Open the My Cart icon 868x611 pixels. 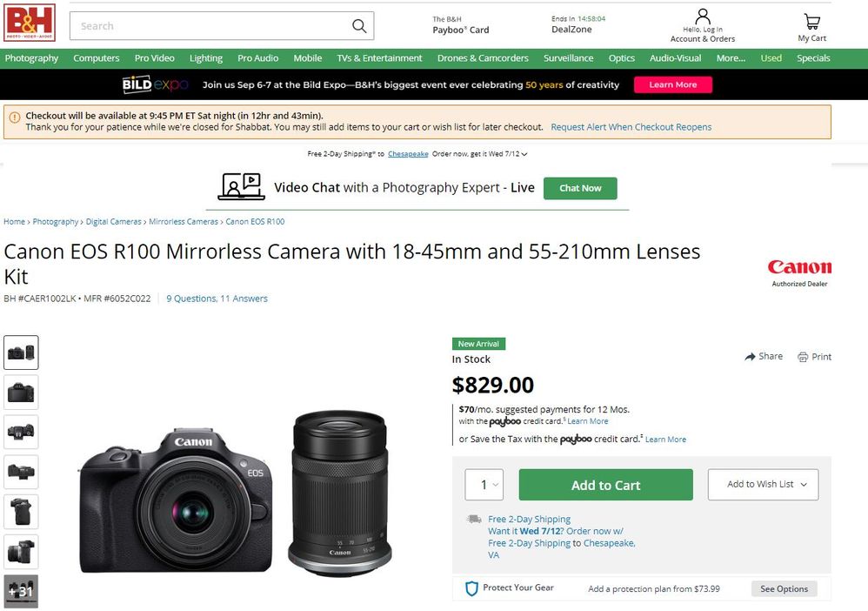(x=811, y=22)
